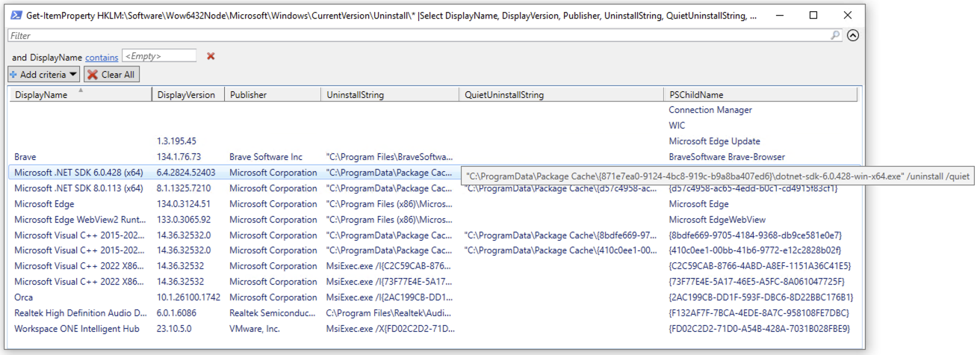The height and width of the screenshot is (355, 980).
Task: Click the 'contains' operator link
Action: (x=102, y=57)
